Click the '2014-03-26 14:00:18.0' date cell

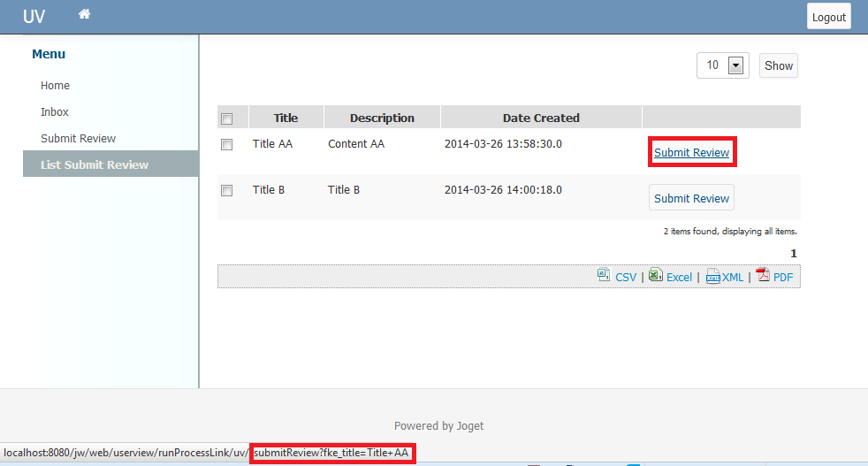[503, 190]
